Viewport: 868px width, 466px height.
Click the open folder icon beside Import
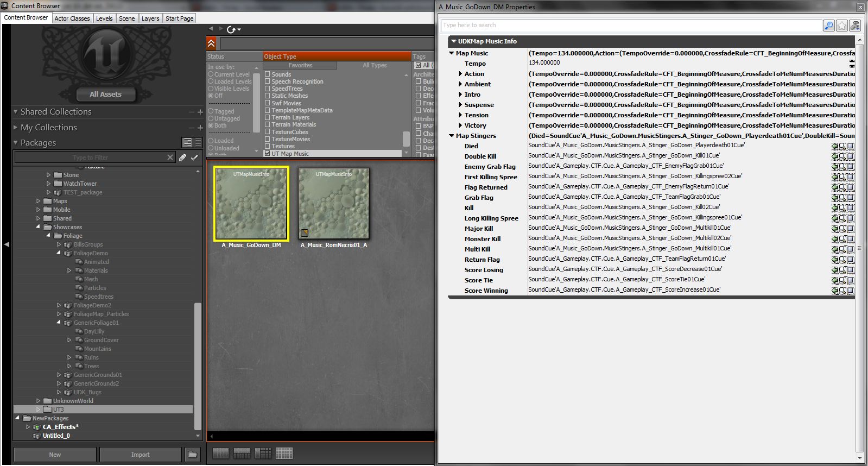tap(192, 455)
